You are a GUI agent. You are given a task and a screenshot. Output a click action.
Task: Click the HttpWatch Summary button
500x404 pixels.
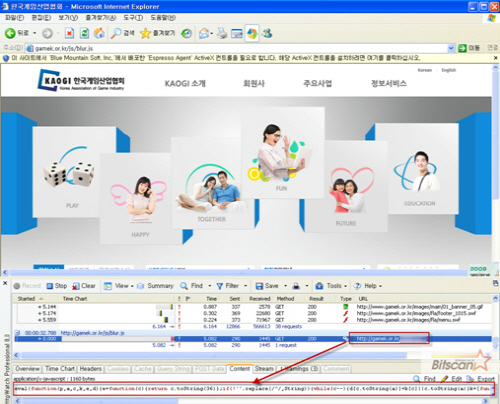click(x=156, y=286)
